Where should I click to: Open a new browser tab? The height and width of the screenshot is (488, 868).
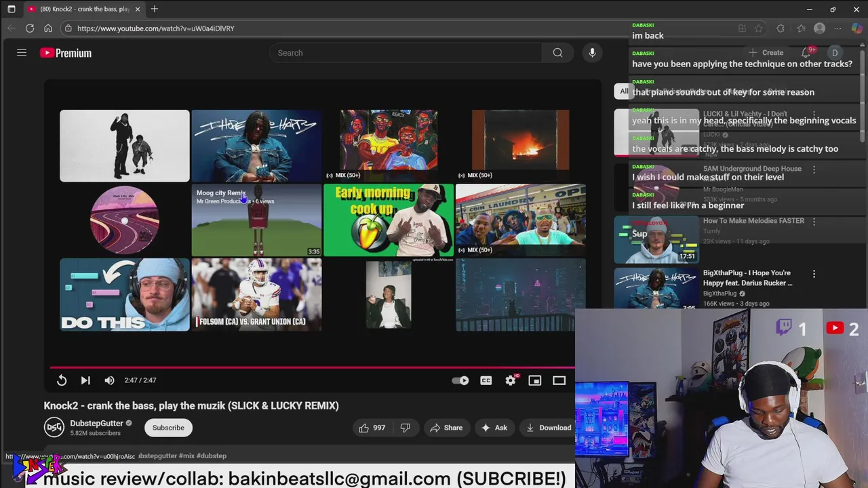pos(155,9)
